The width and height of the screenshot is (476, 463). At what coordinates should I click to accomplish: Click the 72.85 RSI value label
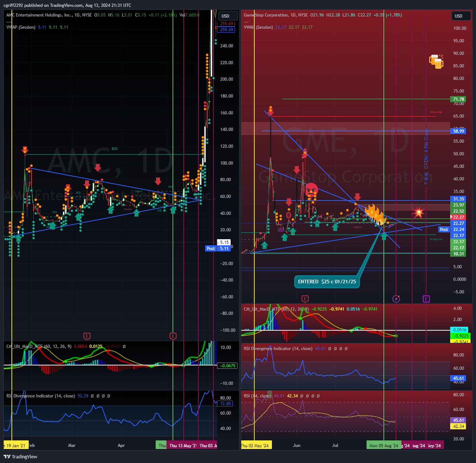click(226, 404)
